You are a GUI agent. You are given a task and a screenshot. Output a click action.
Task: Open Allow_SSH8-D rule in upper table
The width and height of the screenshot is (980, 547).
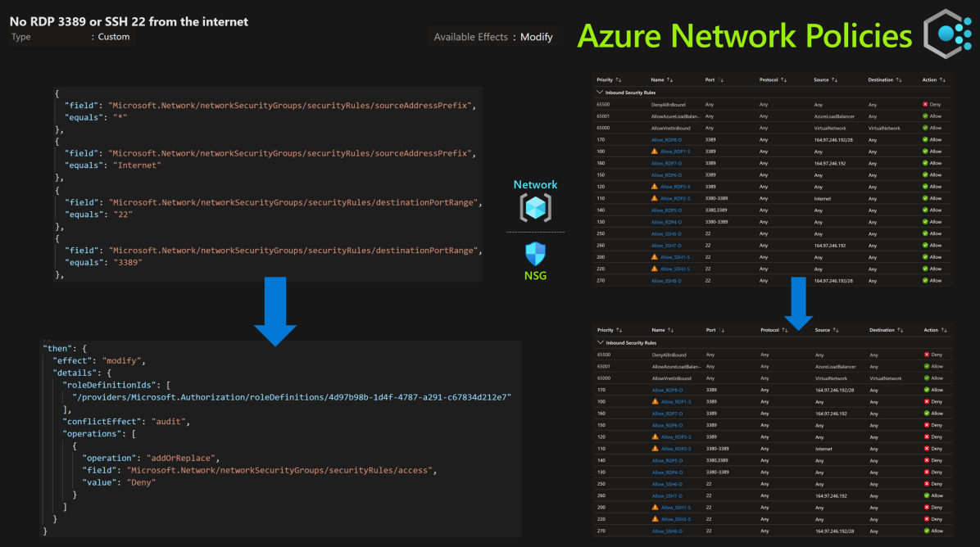(666, 280)
